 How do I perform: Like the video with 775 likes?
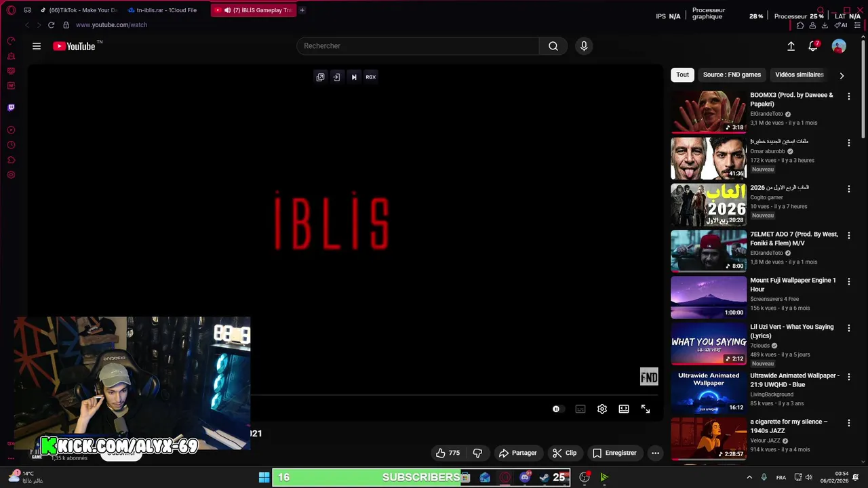448,453
